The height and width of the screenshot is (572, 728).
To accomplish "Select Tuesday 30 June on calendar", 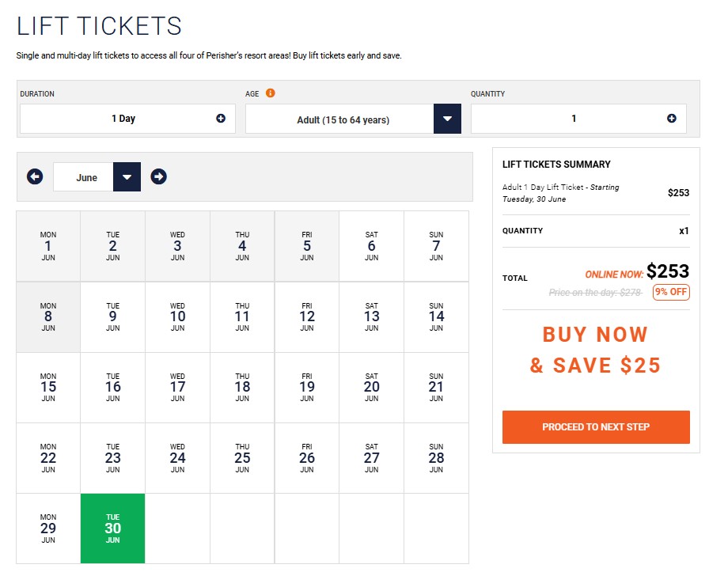I will [113, 528].
